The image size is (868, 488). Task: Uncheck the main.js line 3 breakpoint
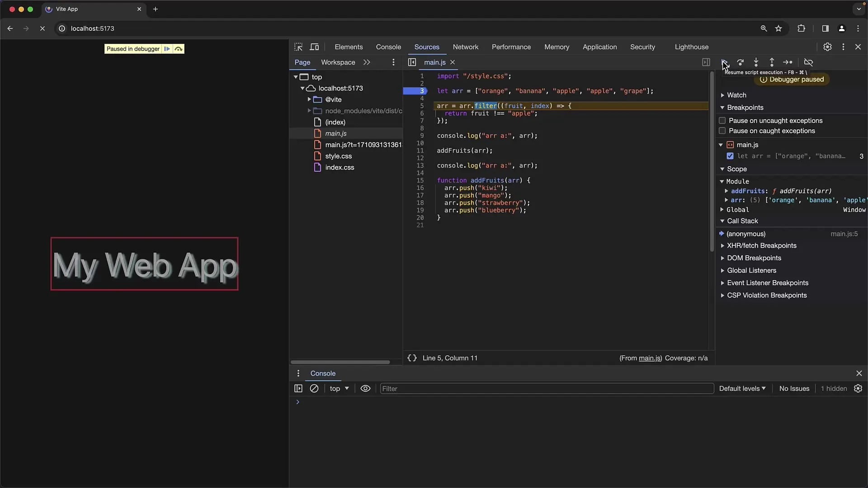point(730,156)
